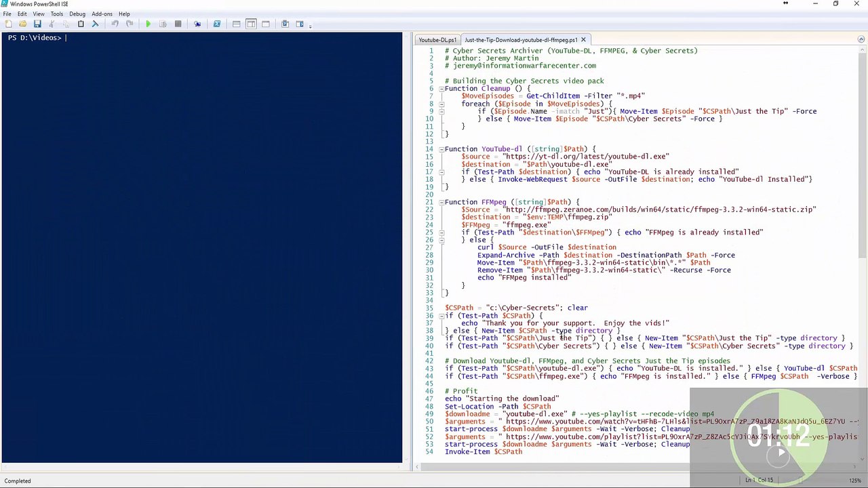Clear the console pane with toolbar icon
Screen dimensions: 868x488
point(95,24)
